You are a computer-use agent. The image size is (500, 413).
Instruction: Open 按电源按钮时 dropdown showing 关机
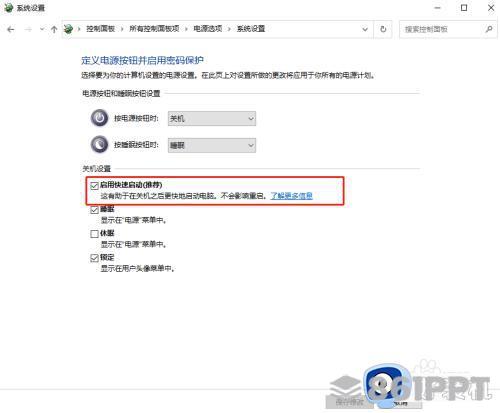[212, 118]
